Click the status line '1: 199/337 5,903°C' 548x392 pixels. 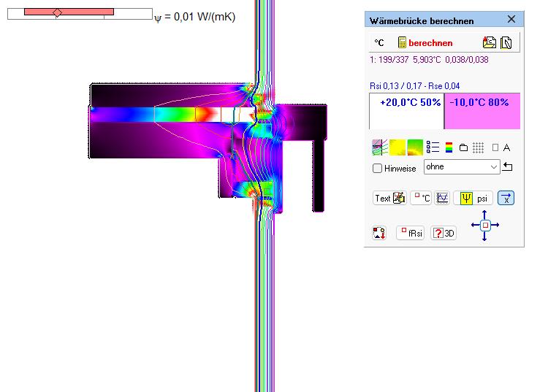coord(429,60)
